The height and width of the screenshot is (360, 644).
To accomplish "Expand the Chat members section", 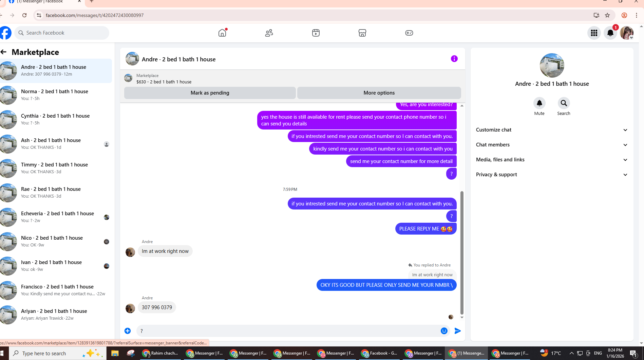I will point(552,145).
